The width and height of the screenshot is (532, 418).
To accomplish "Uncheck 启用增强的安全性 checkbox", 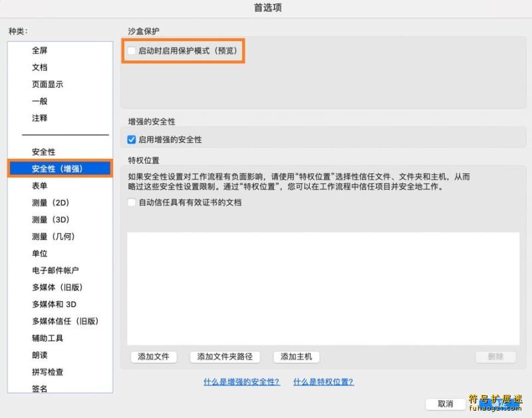I will tap(131, 140).
